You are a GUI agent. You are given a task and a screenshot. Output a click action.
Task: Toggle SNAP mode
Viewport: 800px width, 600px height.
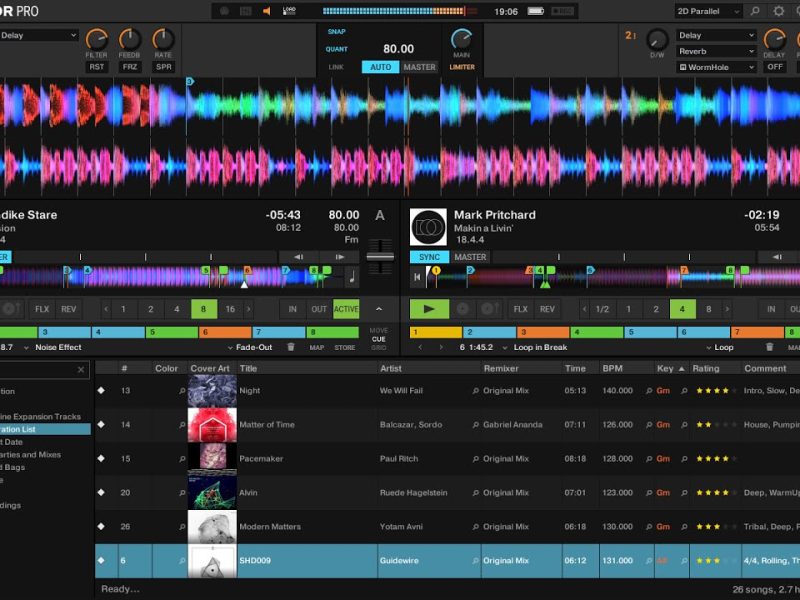click(x=337, y=32)
